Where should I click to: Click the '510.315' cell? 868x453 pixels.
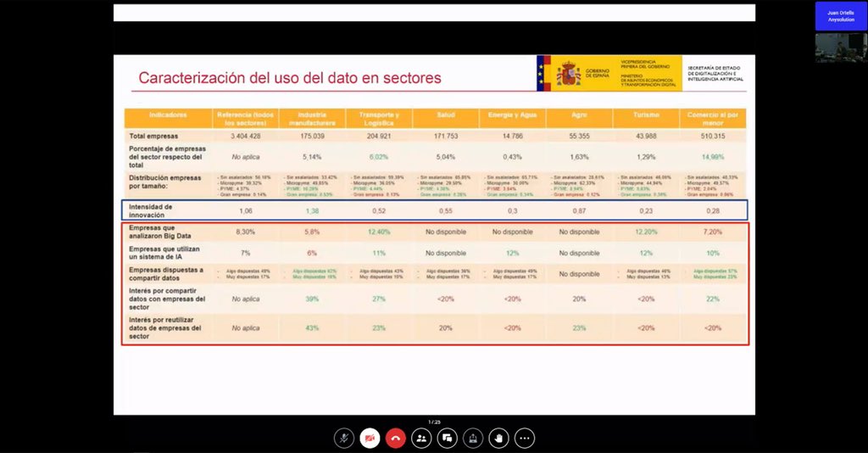[712, 137]
